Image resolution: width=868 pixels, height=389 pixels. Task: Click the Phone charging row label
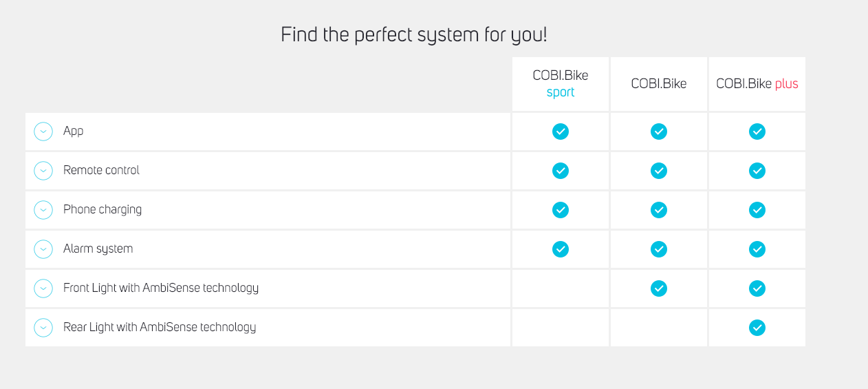click(x=102, y=209)
